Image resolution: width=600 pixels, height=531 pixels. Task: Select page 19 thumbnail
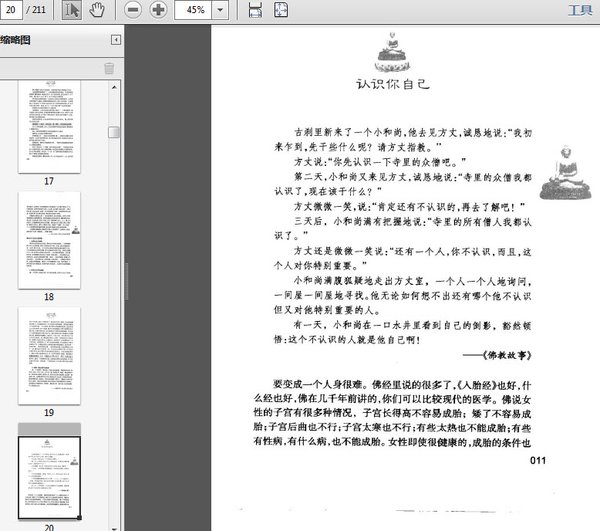tap(49, 356)
